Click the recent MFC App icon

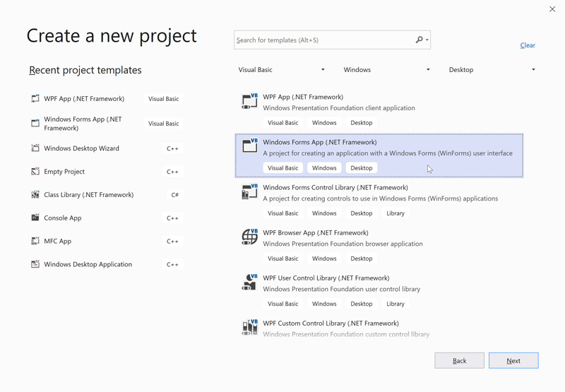(35, 241)
